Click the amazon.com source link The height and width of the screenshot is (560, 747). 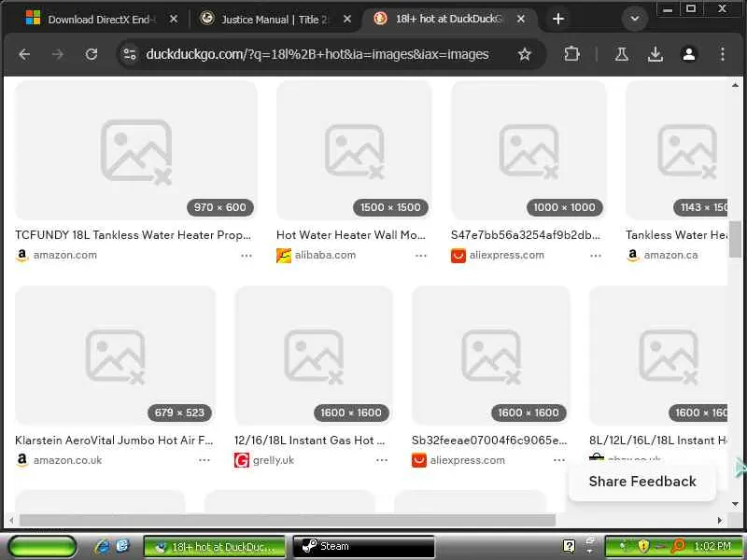[65, 255]
